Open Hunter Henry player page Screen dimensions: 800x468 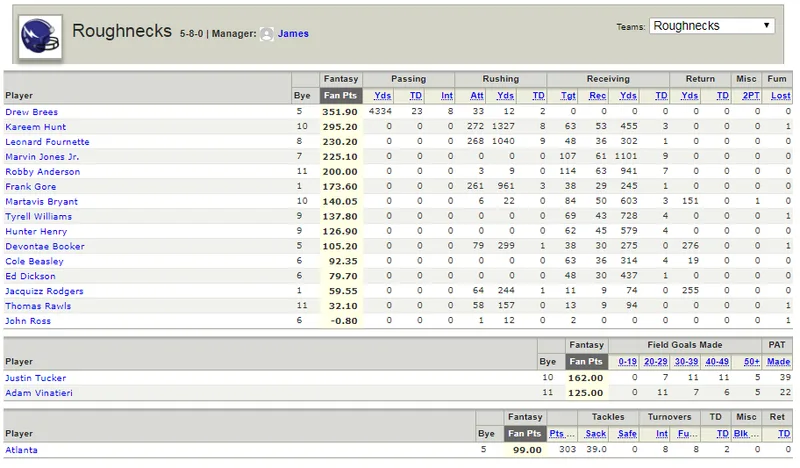(36, 231)
